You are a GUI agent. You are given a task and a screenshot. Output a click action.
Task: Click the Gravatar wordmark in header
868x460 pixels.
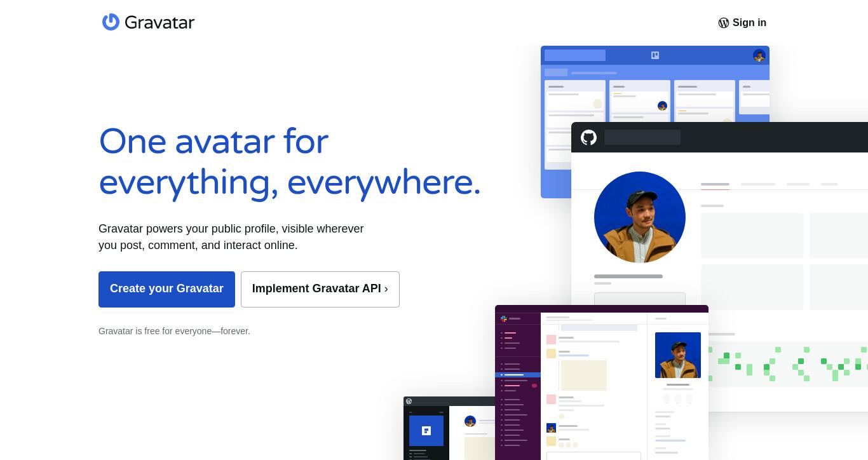click(159, 22)
